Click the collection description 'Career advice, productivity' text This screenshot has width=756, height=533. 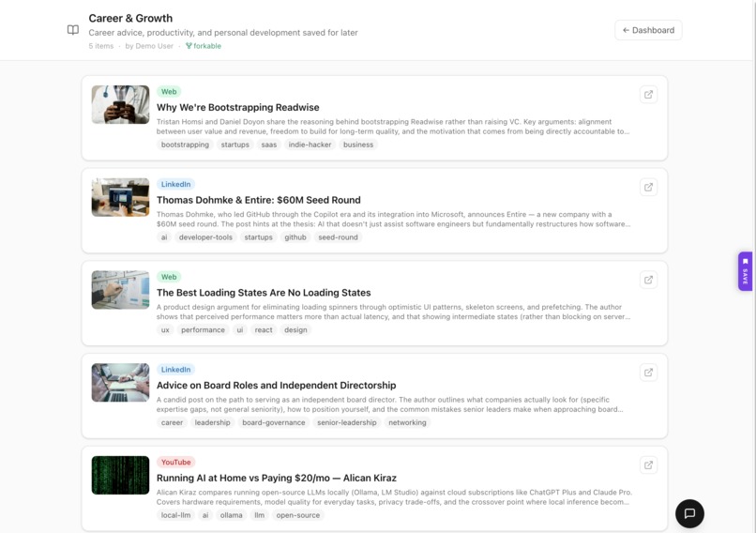[x=223, y=32]
